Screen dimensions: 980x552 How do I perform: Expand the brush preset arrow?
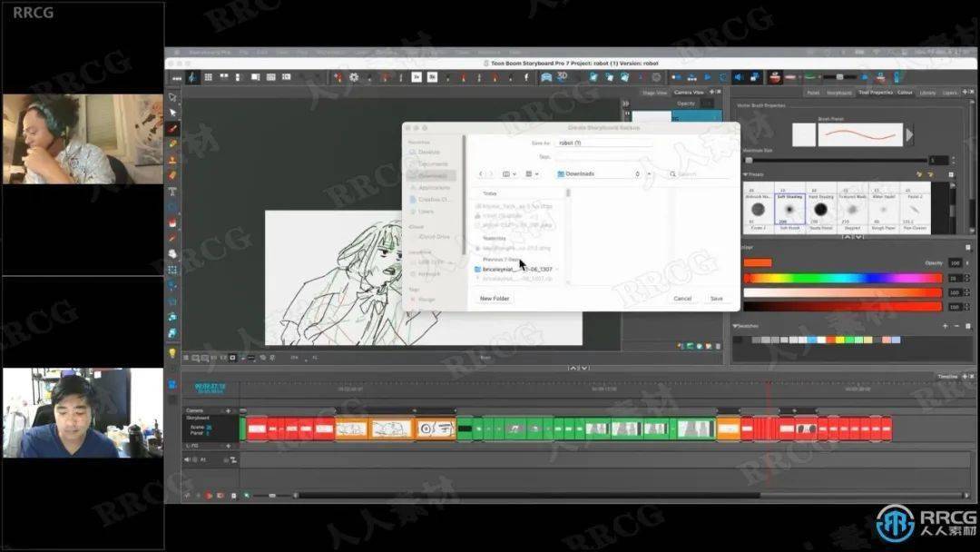tap(909, 134)
